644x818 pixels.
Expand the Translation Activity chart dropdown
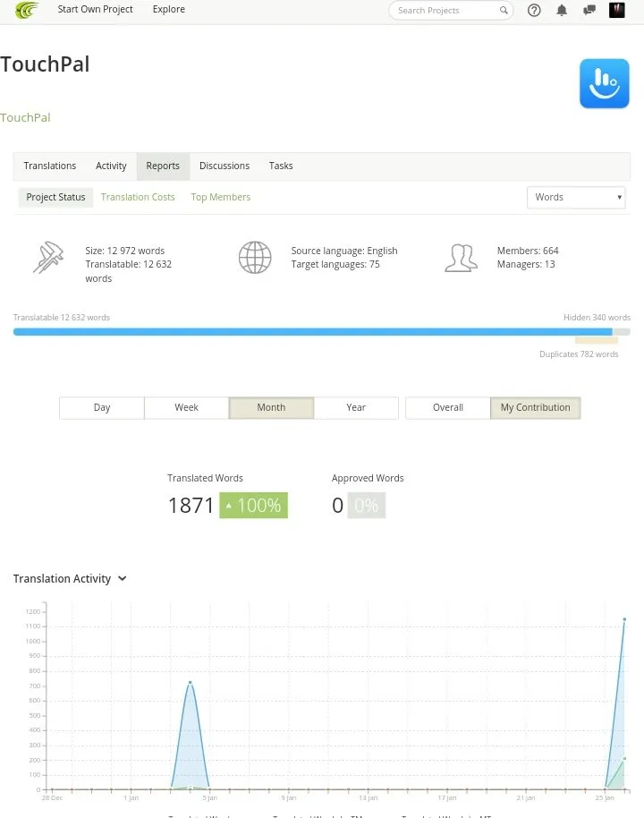(122, 578)
